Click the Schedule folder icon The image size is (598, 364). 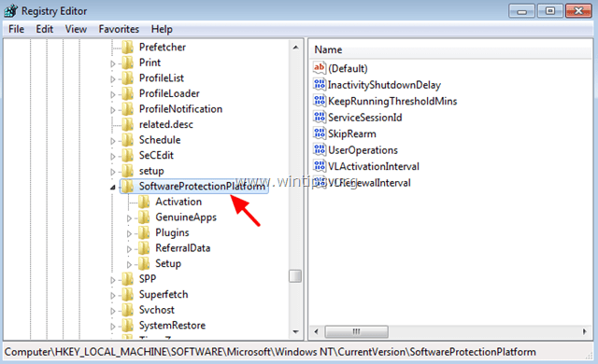128,140
